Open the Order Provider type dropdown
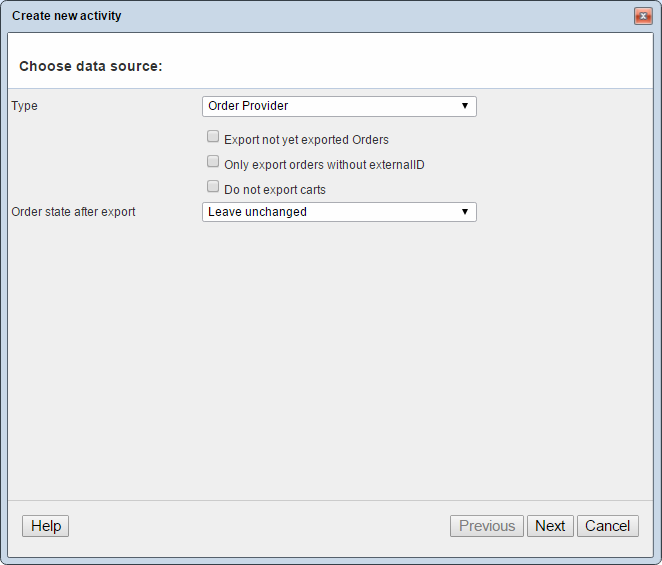The width and height of the screenshot is (662, 565). tap(338, 106)
